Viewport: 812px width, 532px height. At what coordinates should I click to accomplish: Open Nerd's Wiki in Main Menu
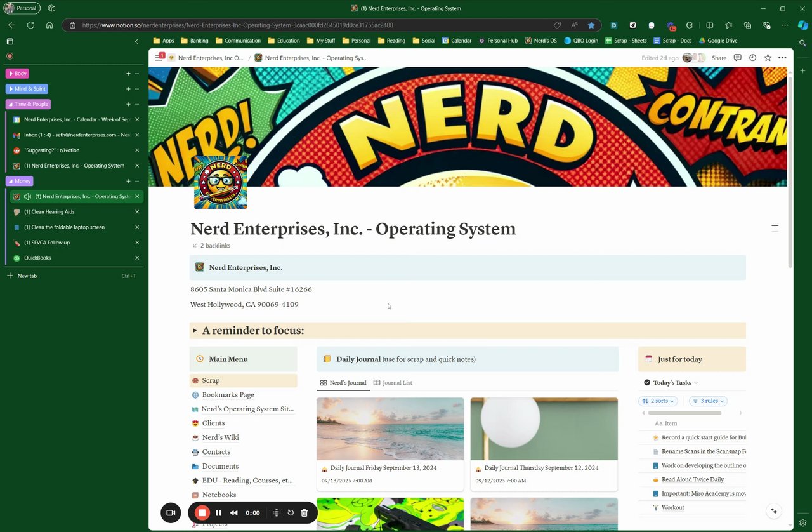pos(220,437)
